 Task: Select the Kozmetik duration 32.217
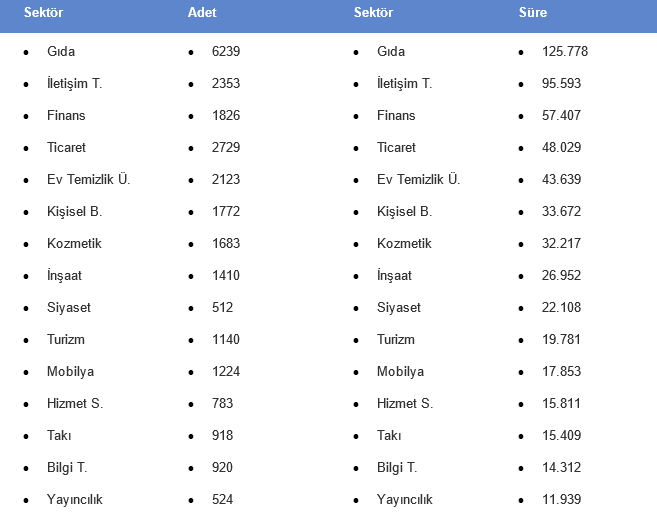tap(561, 243)
